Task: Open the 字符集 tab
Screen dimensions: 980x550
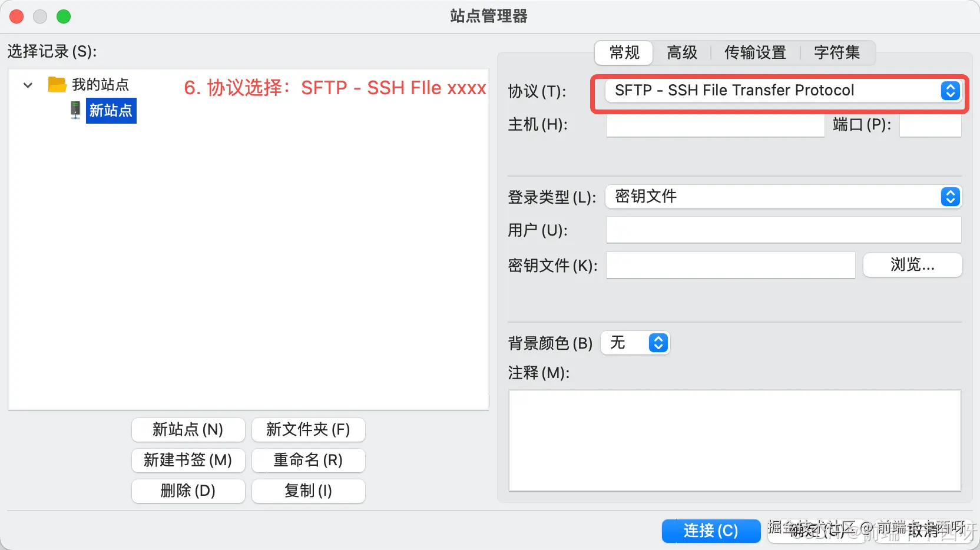Action: pos(837,52)
